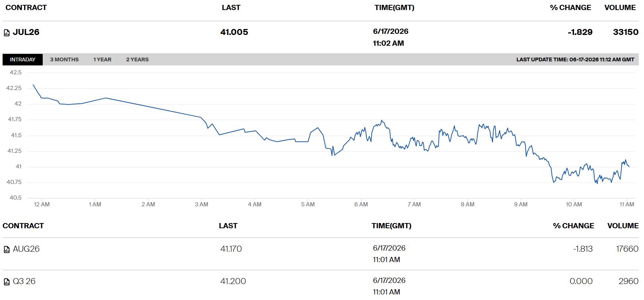Switch to the 3 MONTHS tab
The width and height of the screenshot is (644, 300).
[64, 59]
